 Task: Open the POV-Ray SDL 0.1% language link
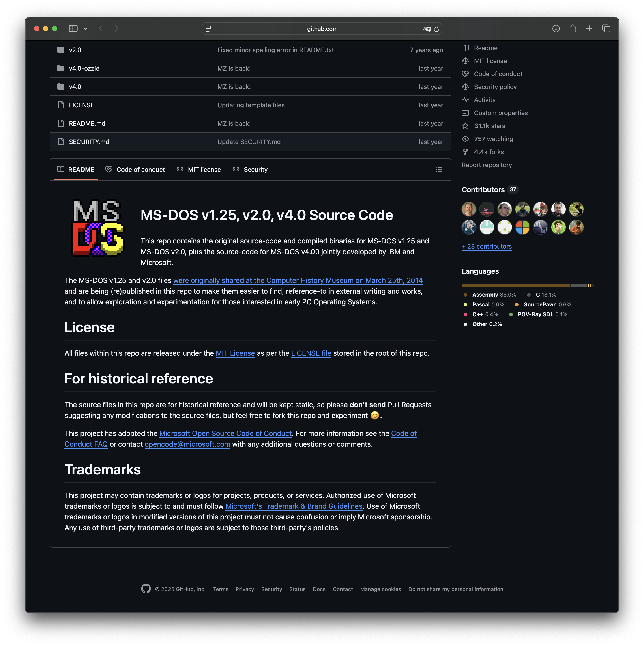click(x=538, y=314)
